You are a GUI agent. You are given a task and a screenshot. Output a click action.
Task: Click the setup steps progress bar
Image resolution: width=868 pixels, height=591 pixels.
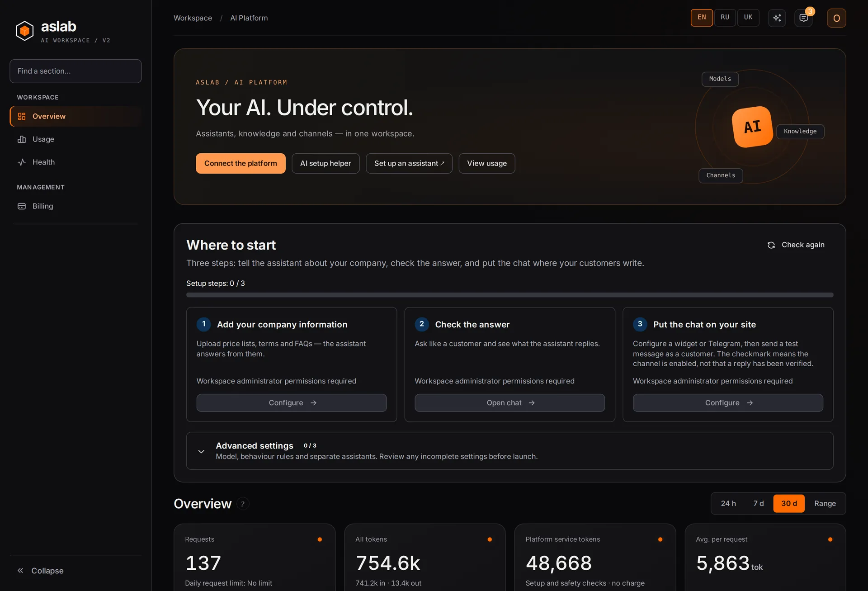[509, 295]
